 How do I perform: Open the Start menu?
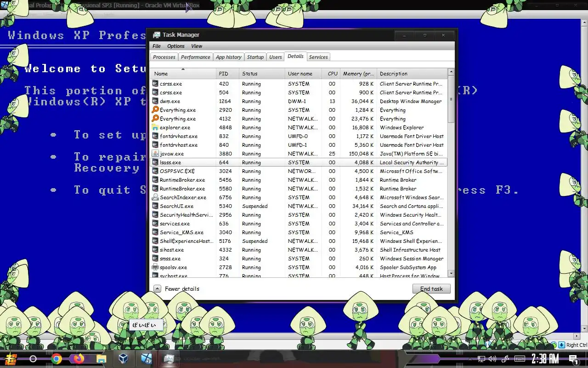[x=11, y=359]
